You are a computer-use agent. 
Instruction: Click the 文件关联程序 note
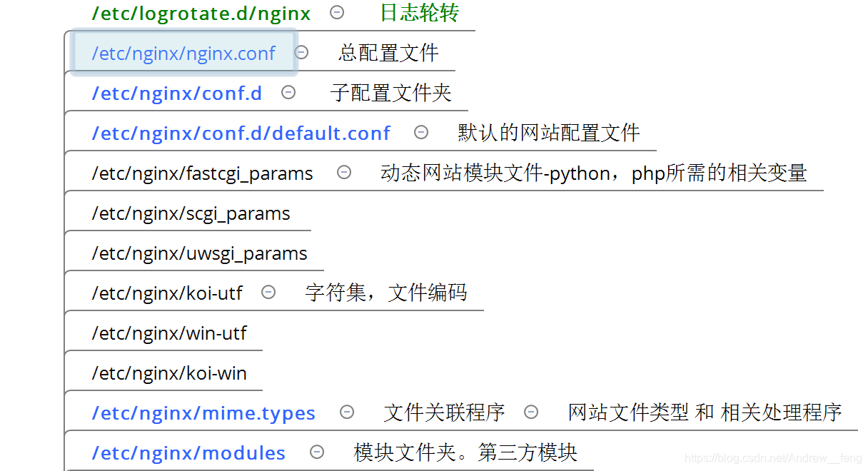tap(444, 412)
